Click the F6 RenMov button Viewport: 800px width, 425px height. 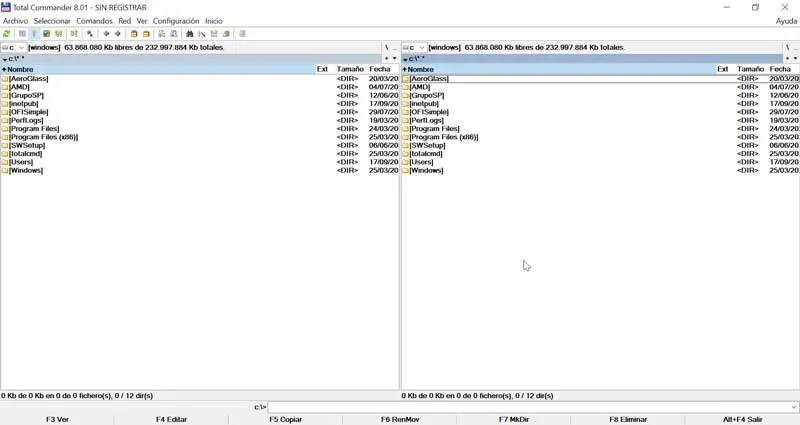(x=400, y=419)
